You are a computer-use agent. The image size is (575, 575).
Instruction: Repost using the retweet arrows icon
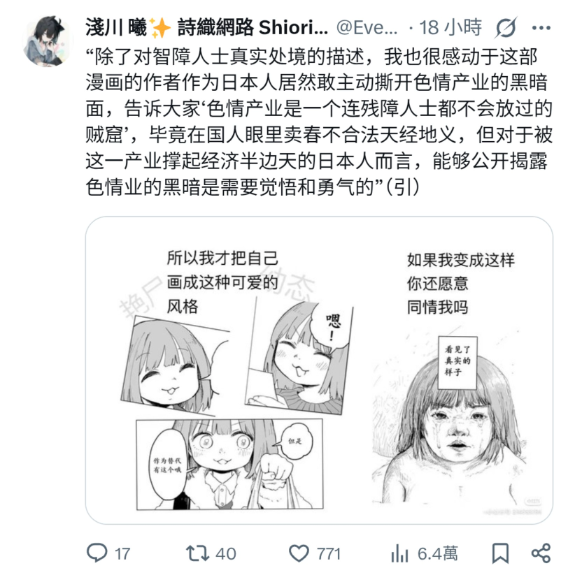coord(197,553)
